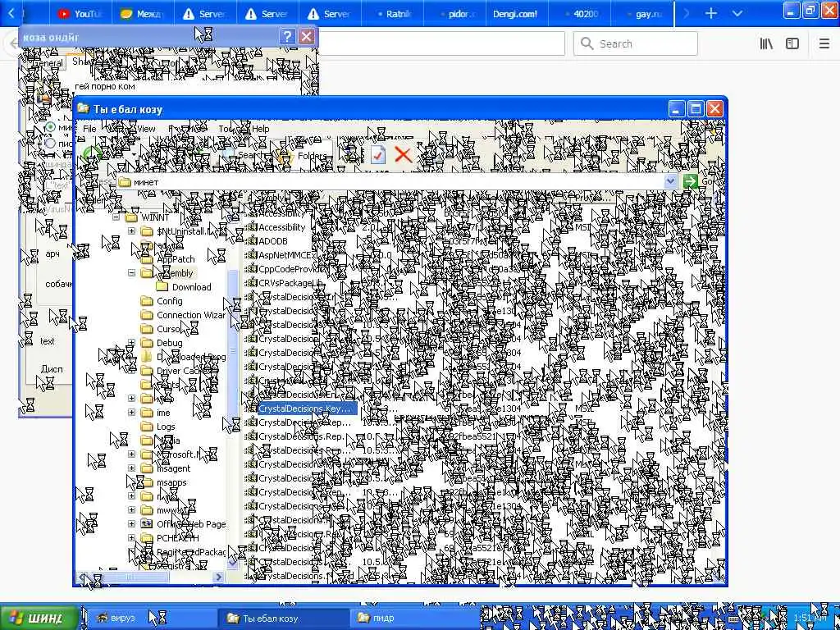Screen dimensions: 840x630
Task: Click the tree pane scroll right arrow
Action: 218,577
